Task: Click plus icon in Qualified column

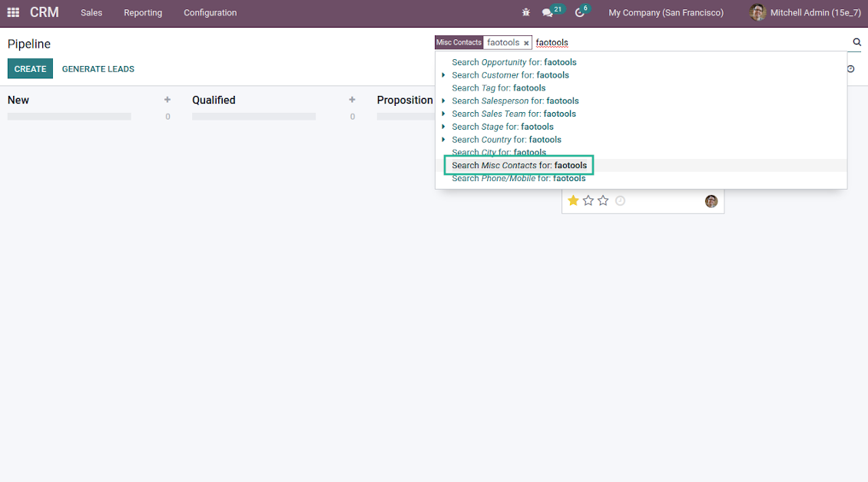Action: tap(352, 100)
